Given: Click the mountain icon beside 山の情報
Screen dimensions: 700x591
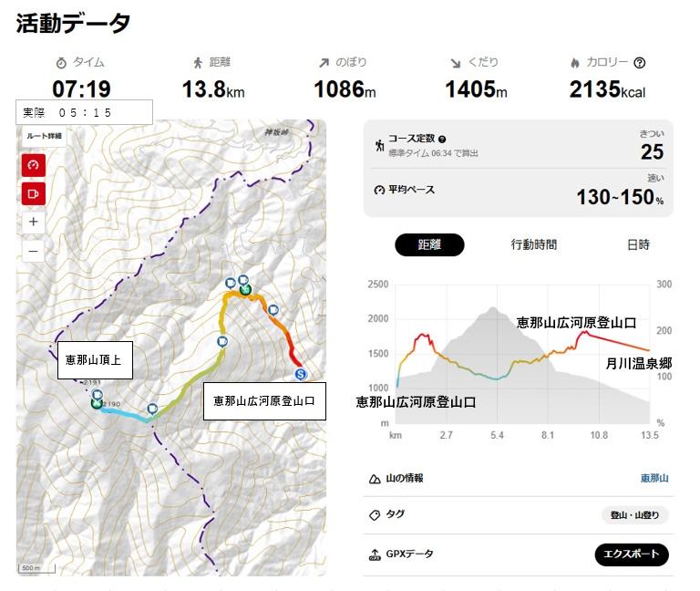Looking at the screenshot, I should (x=375, y=479).
